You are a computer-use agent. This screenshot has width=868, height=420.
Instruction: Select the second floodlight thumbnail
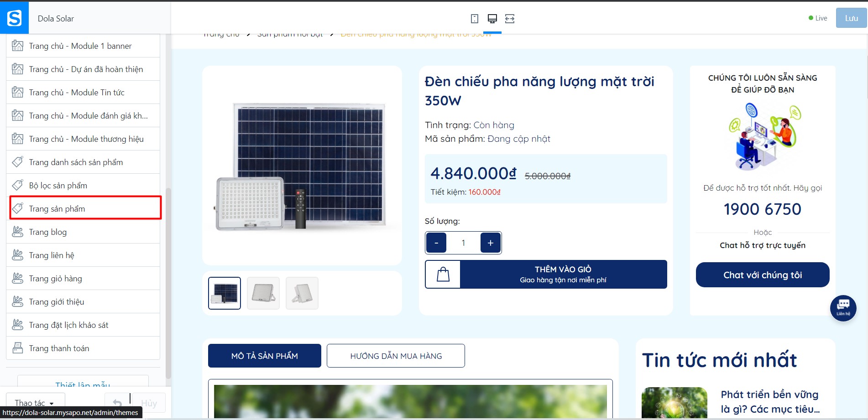(x=263, y=293)
